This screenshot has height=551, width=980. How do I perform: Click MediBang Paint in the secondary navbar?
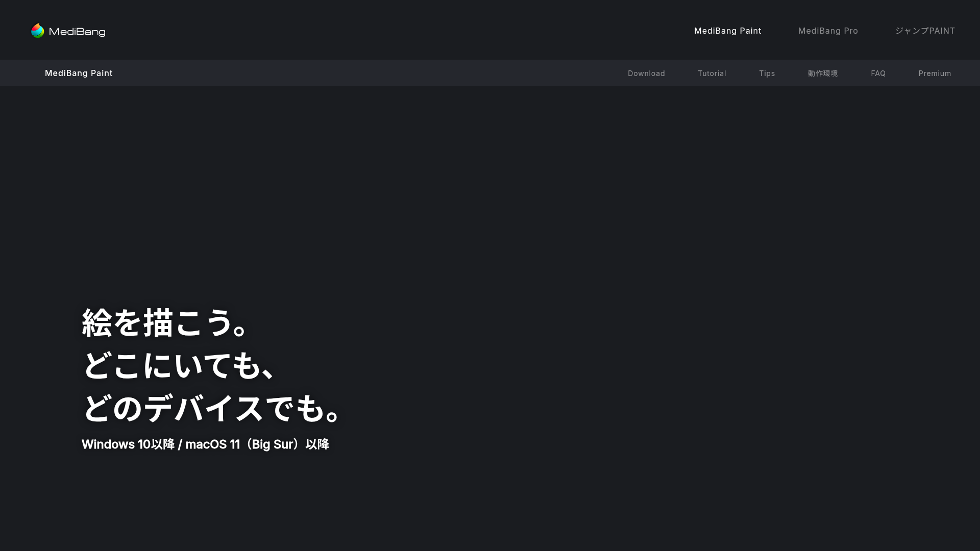pos(79,73)
